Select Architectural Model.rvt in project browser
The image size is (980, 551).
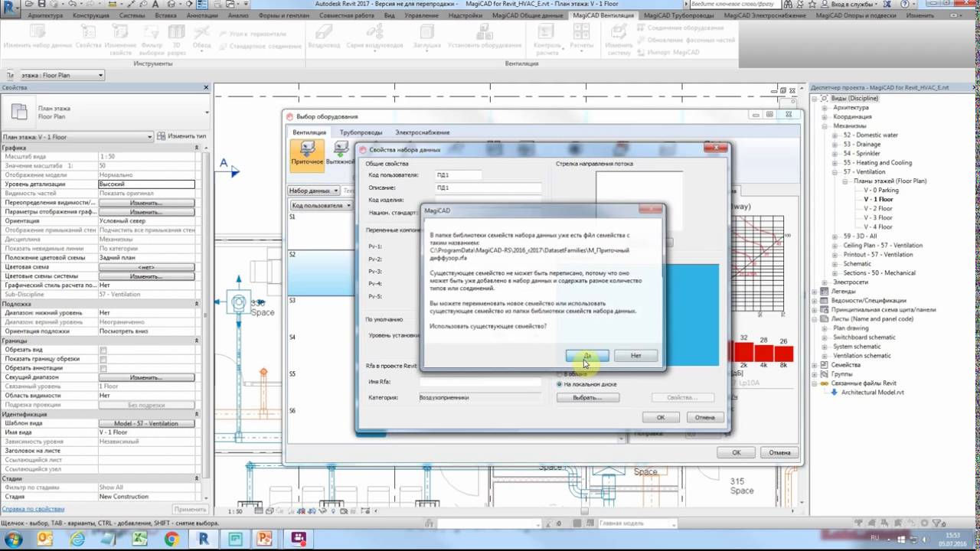click(x=873, y=392)
